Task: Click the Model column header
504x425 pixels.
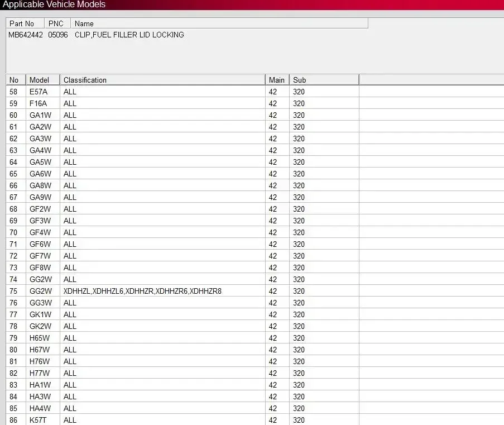Action: (x=43, y=80)
